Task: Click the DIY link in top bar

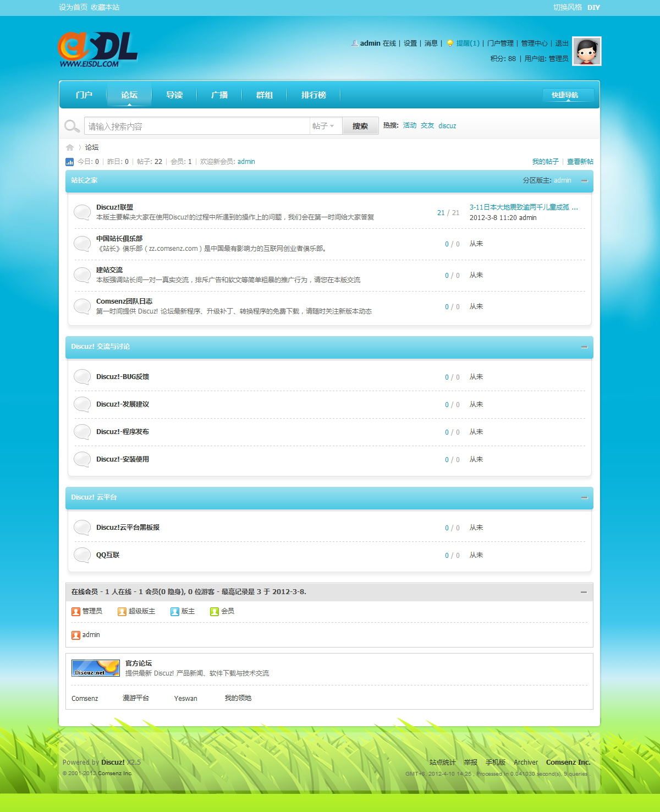Action: tap(593, 7)
